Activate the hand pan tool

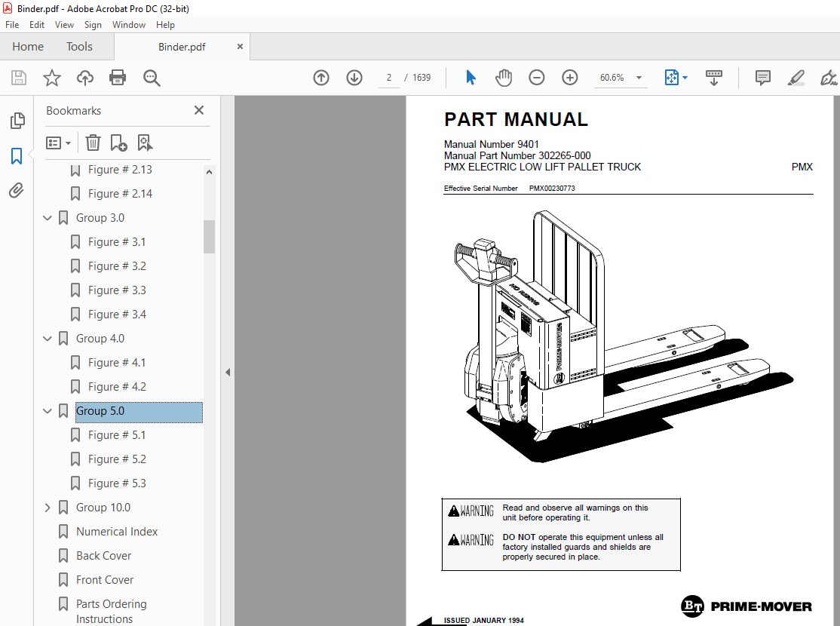(x=504, y=78)
